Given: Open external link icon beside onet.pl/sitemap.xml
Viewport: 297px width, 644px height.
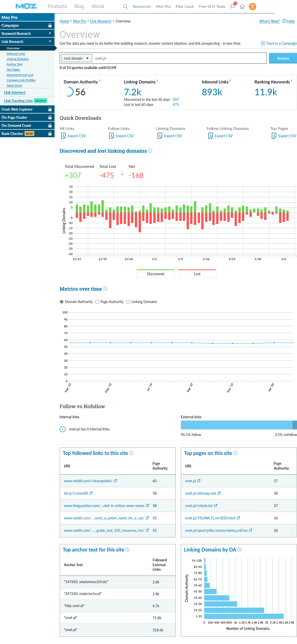Looking at the screenshot, I should [x=219, y=493].
